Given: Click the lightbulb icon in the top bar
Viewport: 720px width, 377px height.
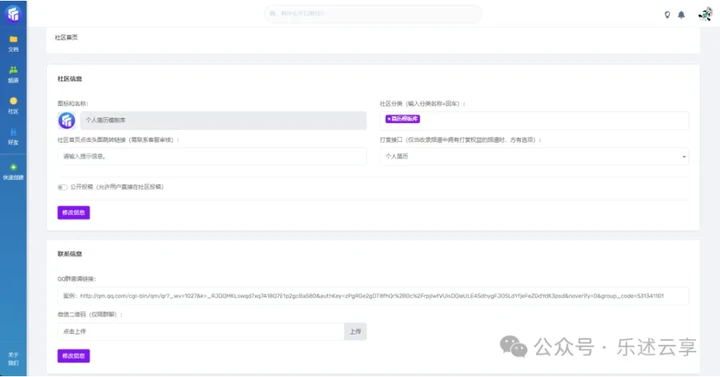Looking at the screenshot, I should pos(667,15).
